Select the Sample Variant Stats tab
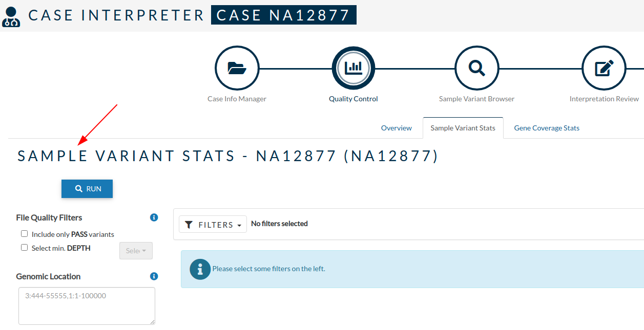 (463, 127)
